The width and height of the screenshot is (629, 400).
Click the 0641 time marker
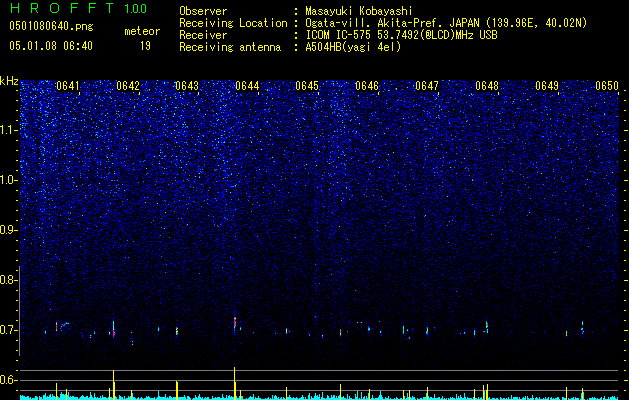click(68, 86)
